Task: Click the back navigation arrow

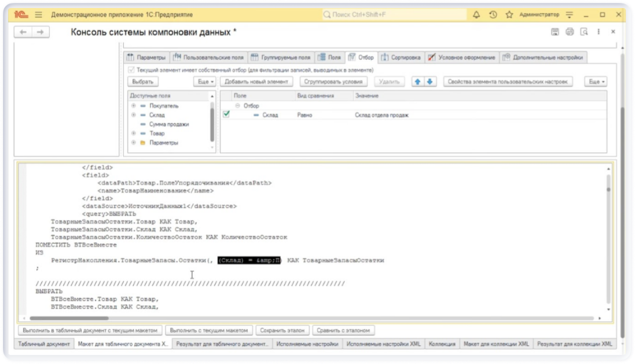Action: pos(23,32)
